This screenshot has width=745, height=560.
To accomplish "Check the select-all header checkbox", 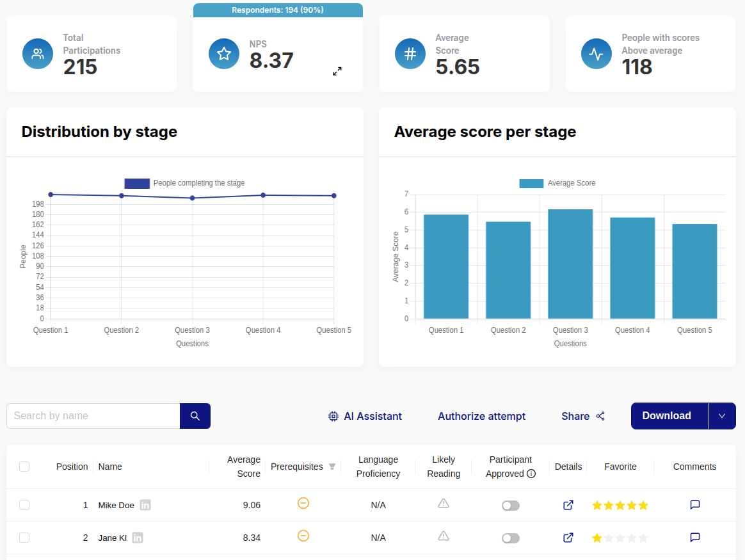I will pos(24,467).
